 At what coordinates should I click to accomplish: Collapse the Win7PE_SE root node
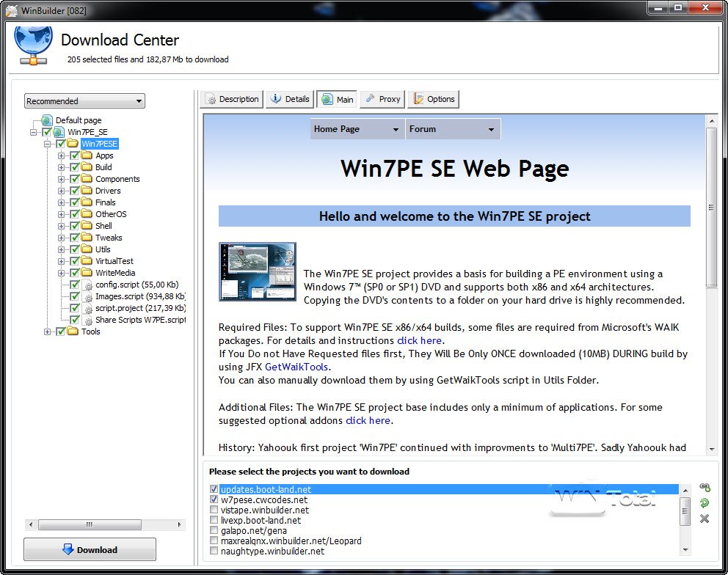33,132
